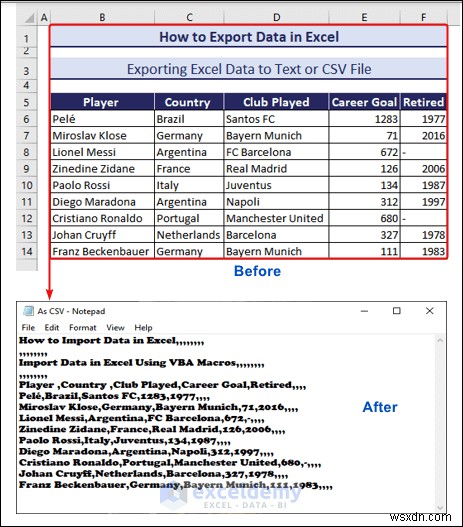This screenshot has width=463, height=527.
Task: Open the View menu in Notepad
Action: click(x=115, y=327)
